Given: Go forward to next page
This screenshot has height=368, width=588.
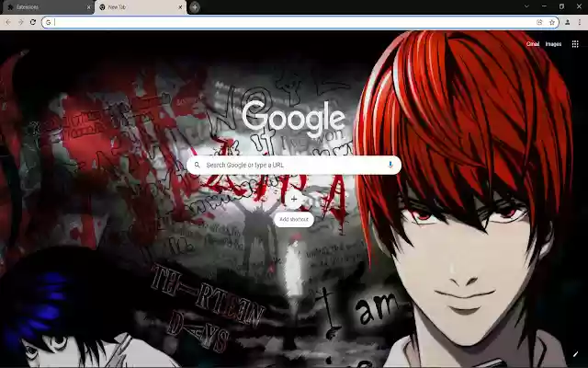Looking at the screenshot, I should point(20,22).
